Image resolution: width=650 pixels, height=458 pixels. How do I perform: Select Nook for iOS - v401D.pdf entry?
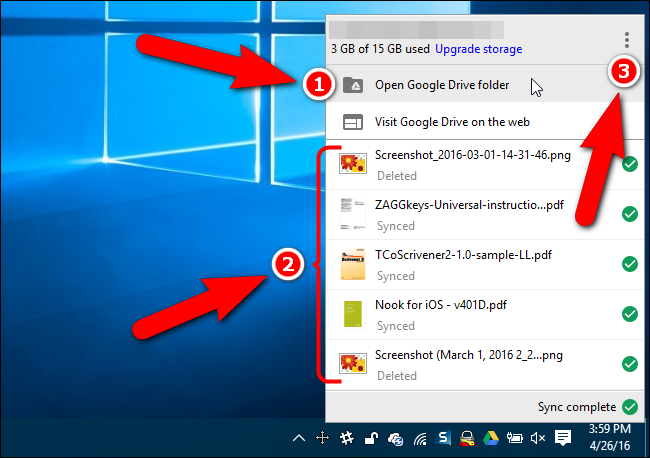point(485,315)
